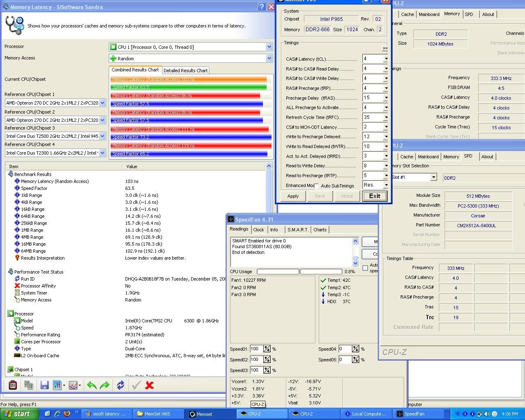Switch to the S.M.A.R.T. tab in SpeedFan
The width and height of the screenshot is (525, 420).
[x=298, y=230]
